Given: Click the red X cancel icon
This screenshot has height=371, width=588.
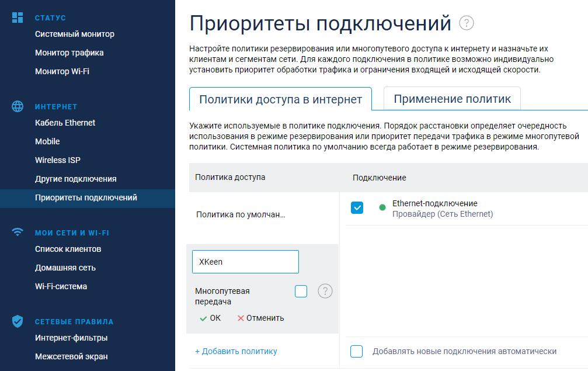Looking at the screenshot, I should (241, 318).
